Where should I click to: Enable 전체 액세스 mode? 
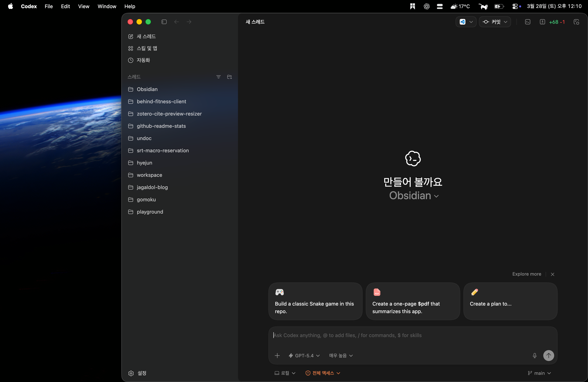point(322,373)
